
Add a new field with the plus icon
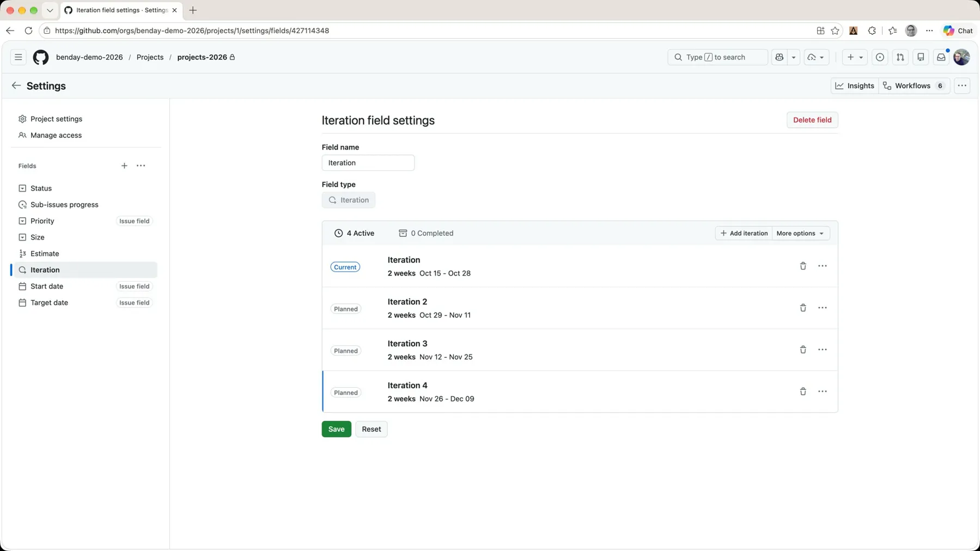(124, 166)
